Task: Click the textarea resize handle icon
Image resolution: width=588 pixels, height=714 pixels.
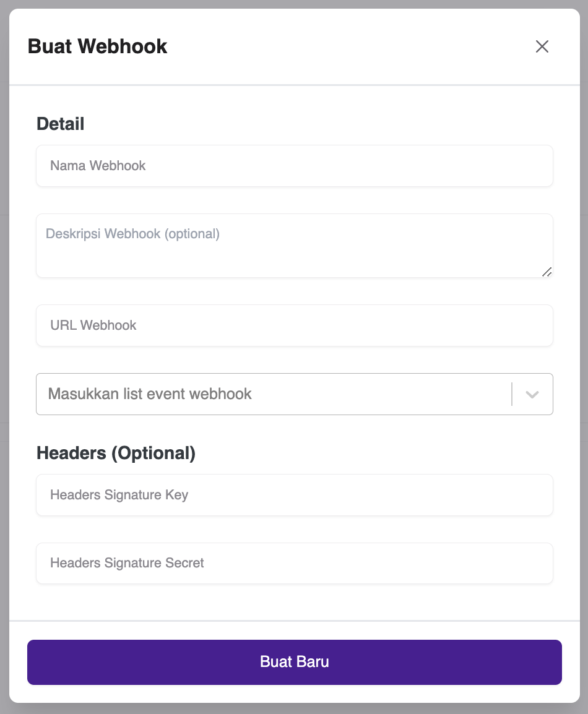Action: coord(547,271)
